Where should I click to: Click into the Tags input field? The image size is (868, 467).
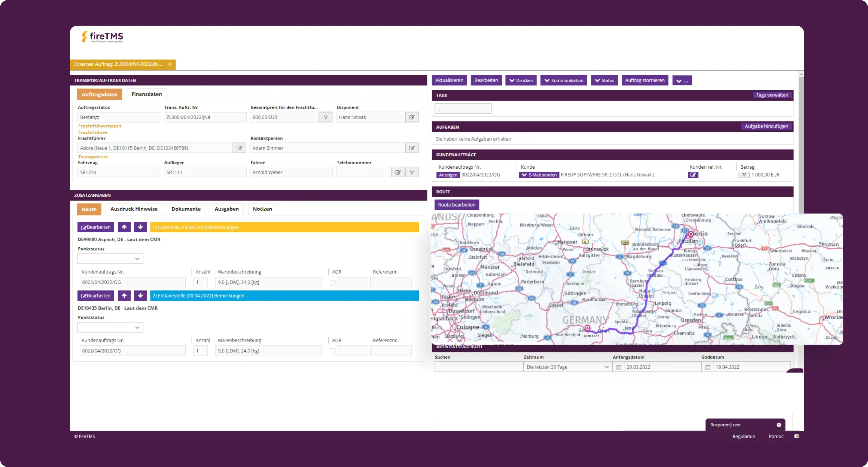click(463, 109)
